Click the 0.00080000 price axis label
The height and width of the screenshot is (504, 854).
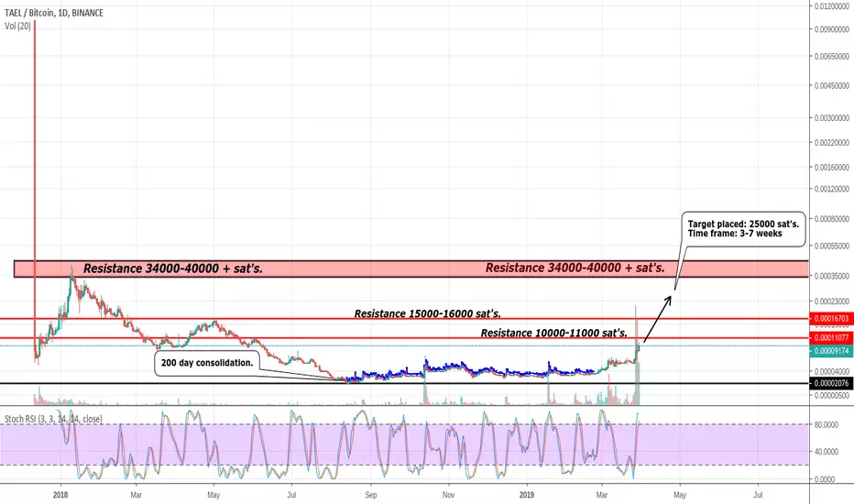coord(832,219)
